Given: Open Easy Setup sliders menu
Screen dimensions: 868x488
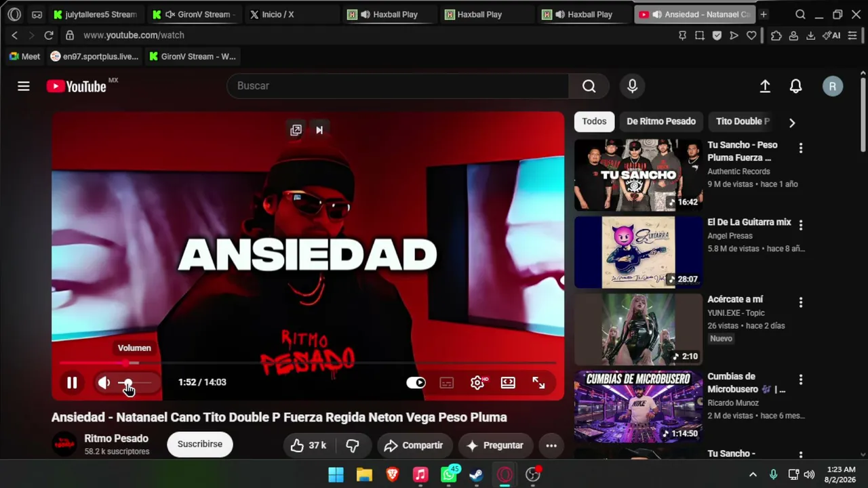Looking at the screenshot, I should tap(852, 35).
